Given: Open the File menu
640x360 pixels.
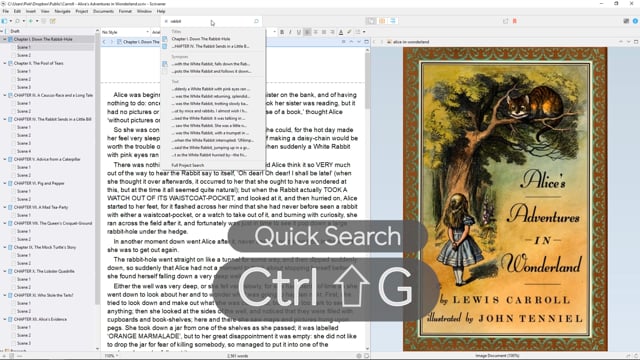Looking at the screenshot, I should pos(6,11).
